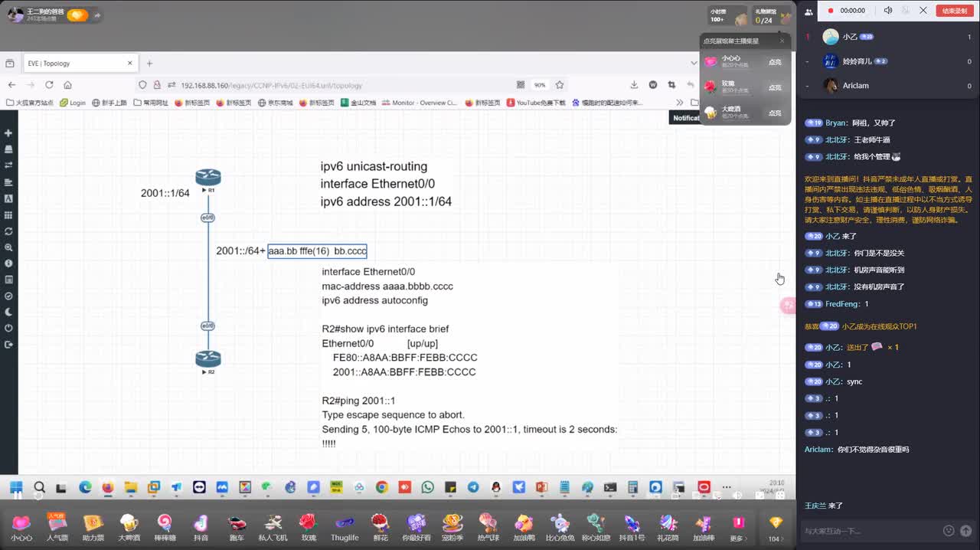Screen dimensions: 980x550
Task: Open Pictures icon in EVE sidebar
Action: 8,198
